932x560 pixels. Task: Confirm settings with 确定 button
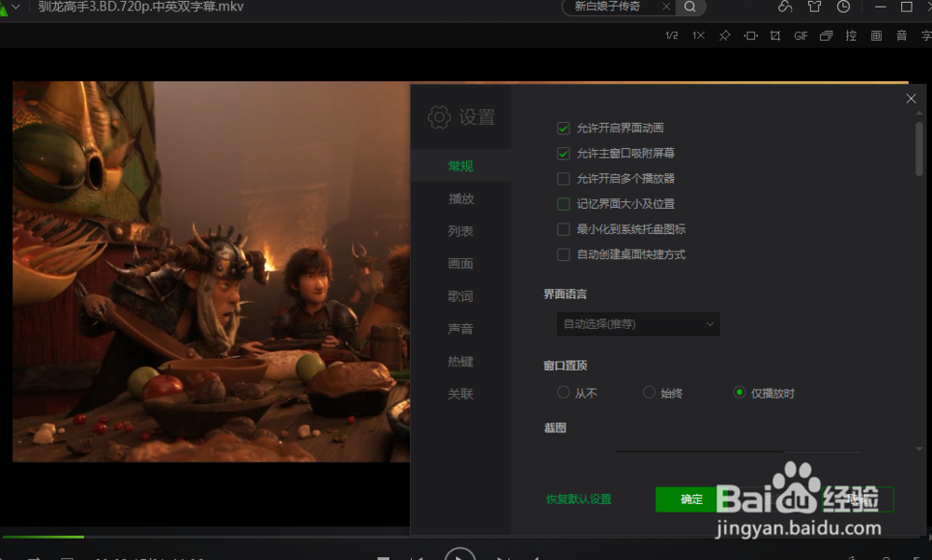pyautogui.click(x=692, y=499)
